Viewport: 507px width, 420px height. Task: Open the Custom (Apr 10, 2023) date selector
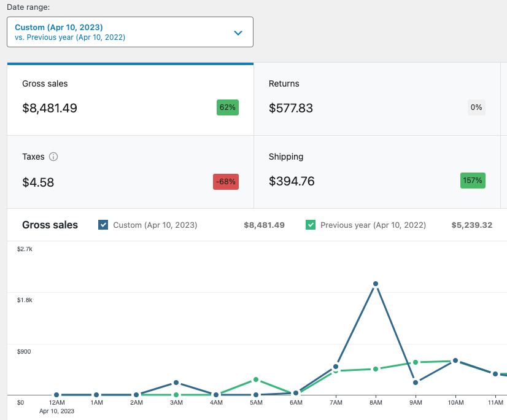click(130, 32)
